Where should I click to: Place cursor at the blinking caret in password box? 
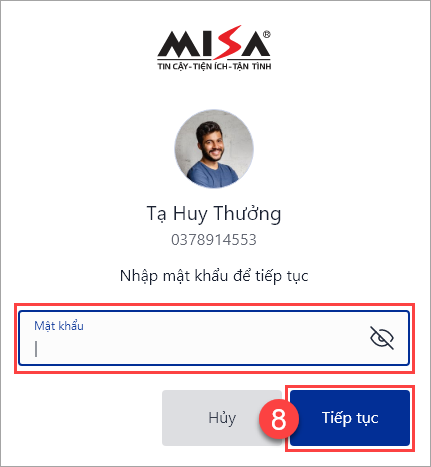point(36,349)
